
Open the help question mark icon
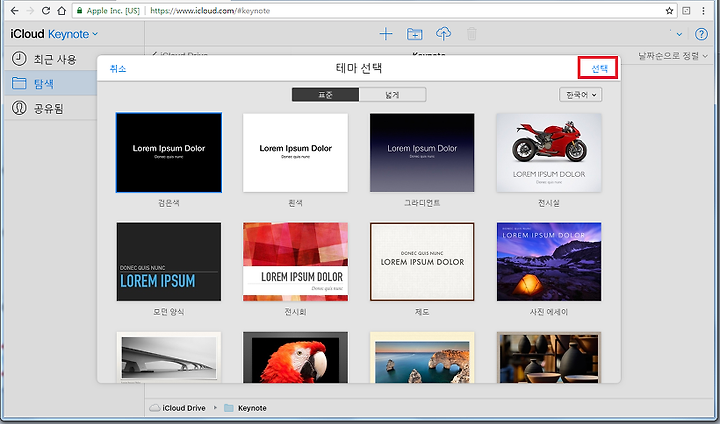point(701,34)
